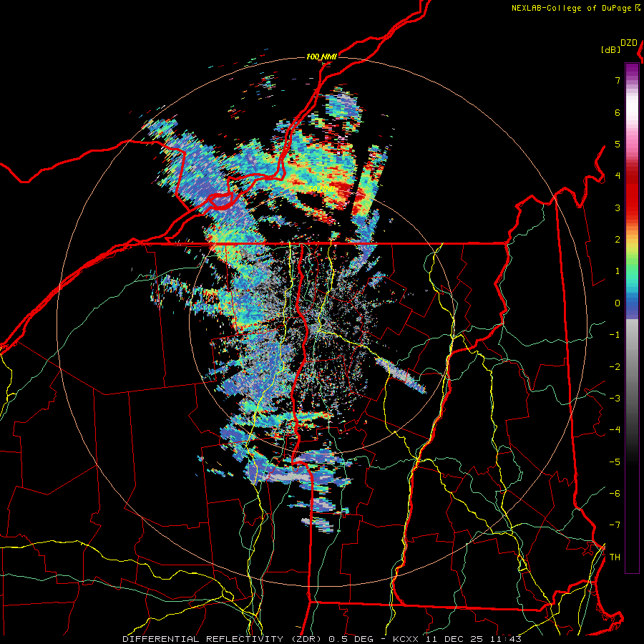The image size is (644, 644).
Task: Click the -4 value on color scale
Action: (615, 430)
